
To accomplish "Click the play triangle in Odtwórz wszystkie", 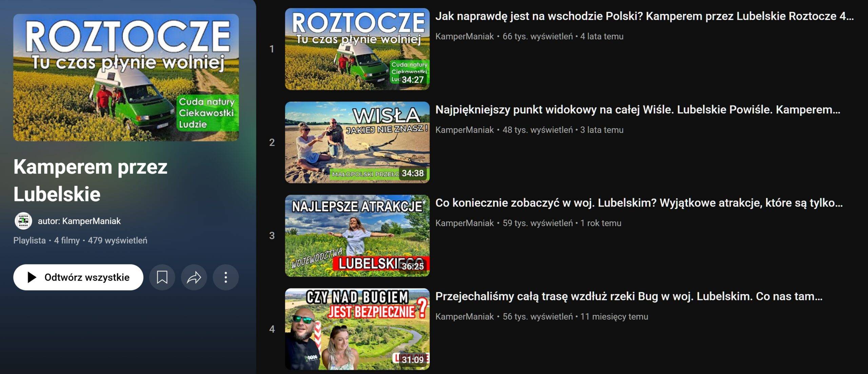I will coord(32,277).
